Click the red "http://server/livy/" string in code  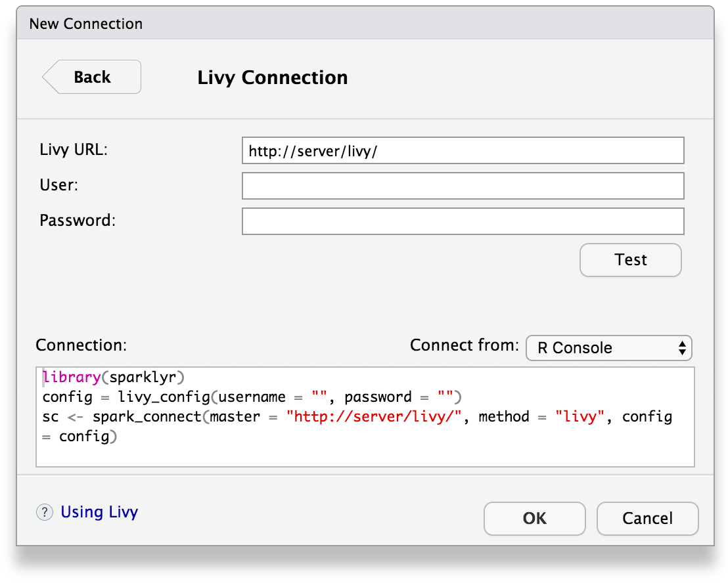(x=375, y=417)
